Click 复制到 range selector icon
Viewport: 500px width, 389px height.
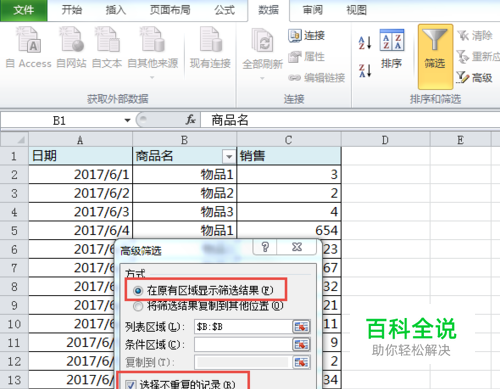coord(301,362)
